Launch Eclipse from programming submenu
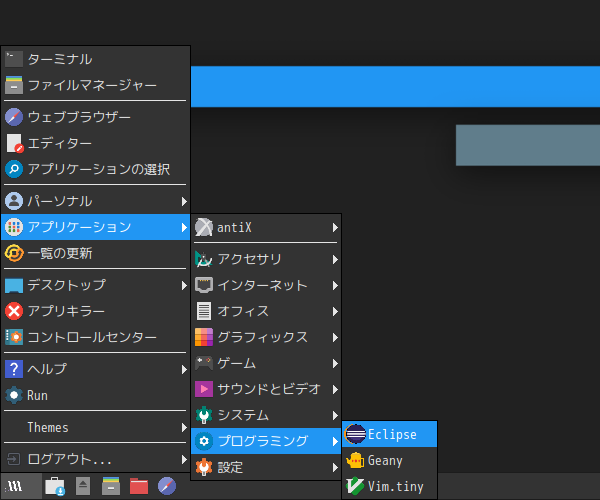 point(390,434)
